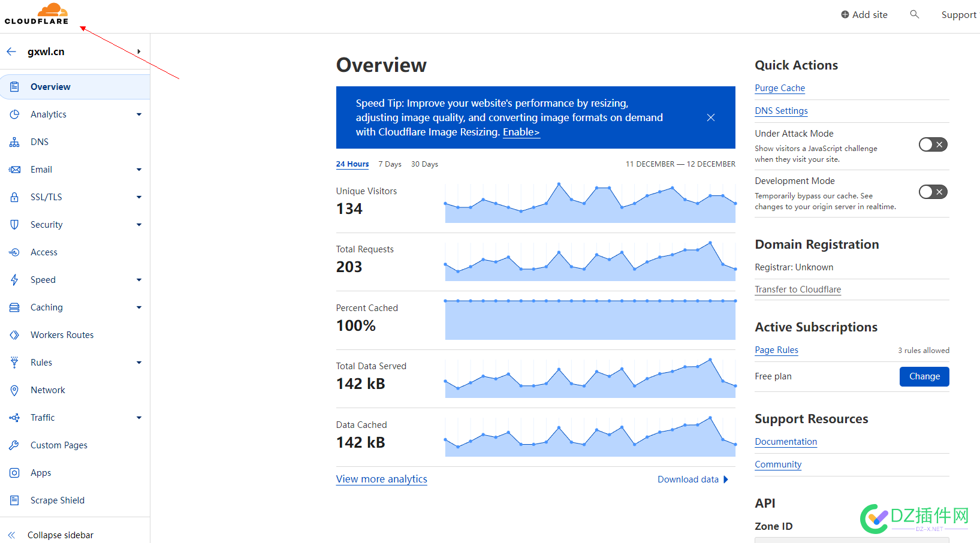Click the Cloudflare logo
Viewport: 980px width, 543px height.
click(x=37, y=14)
